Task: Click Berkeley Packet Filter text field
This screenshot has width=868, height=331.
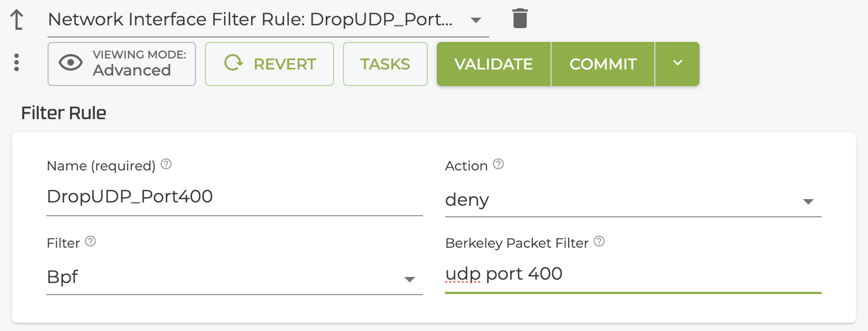Action: coord(633,274)
